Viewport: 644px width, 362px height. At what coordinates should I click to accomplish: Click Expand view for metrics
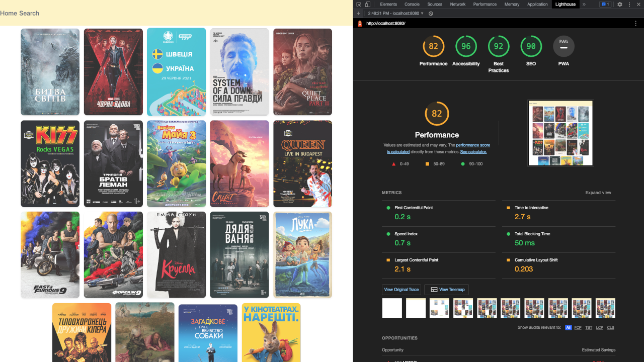coord(598,193)
